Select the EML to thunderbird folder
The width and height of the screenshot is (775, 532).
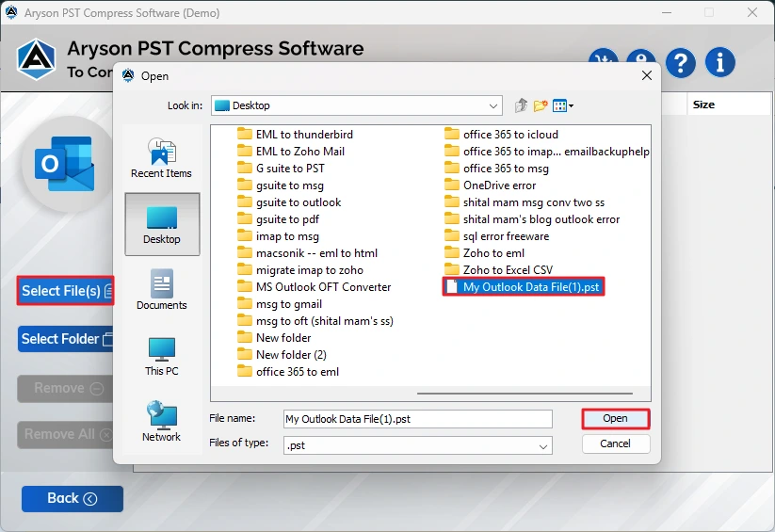[295, 135]
